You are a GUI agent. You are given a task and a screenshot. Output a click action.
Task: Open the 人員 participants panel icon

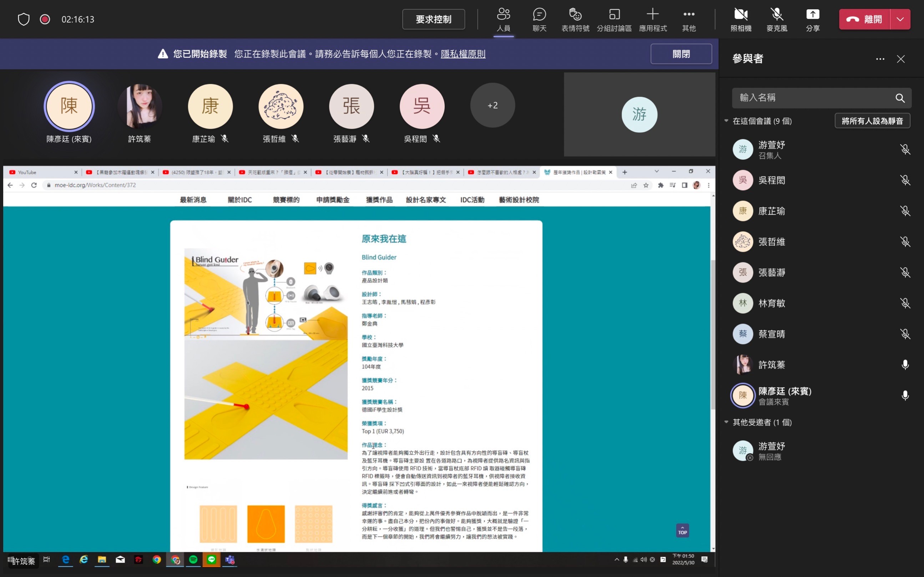pyautogui.click(x=503, y=19)
